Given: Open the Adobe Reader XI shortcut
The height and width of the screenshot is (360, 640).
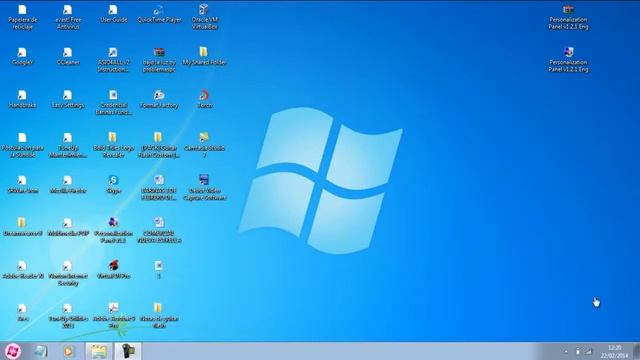Looking at the screenshot, I should click(x=22, y=270).
